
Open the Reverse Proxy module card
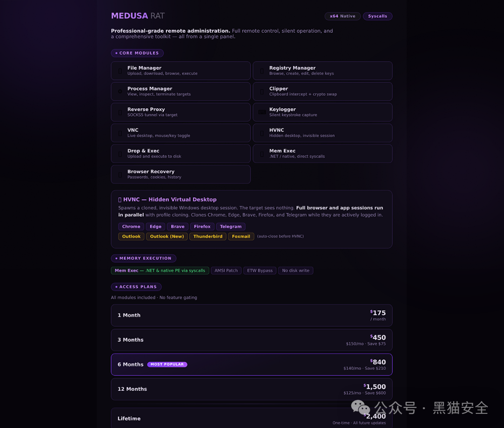[x=180, y=112]
